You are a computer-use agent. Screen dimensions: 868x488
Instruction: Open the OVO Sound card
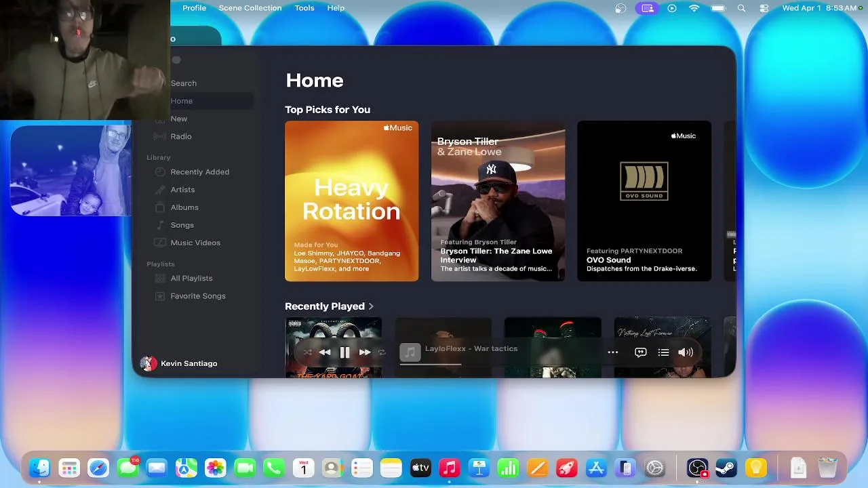pyautogui.click(x=644, y=201)
